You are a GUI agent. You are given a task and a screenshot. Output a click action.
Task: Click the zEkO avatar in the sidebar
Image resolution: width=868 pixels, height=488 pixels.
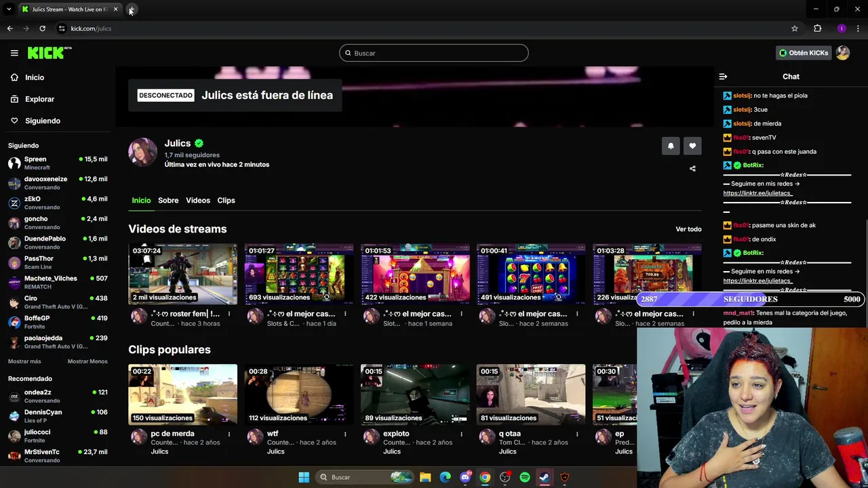coord(14,203)
